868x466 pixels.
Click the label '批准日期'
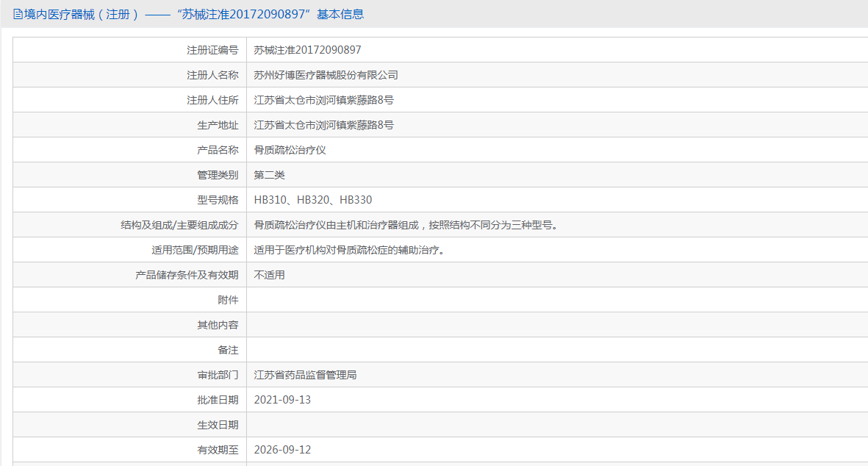218,400
